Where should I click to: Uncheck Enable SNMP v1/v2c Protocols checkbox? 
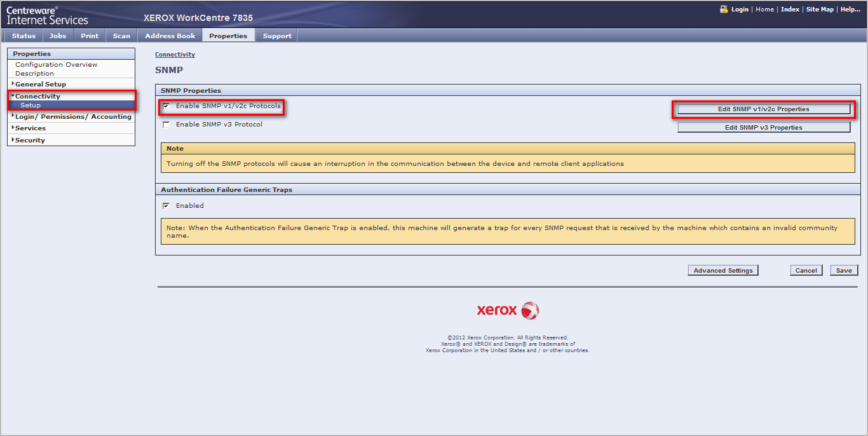[166, 106]
